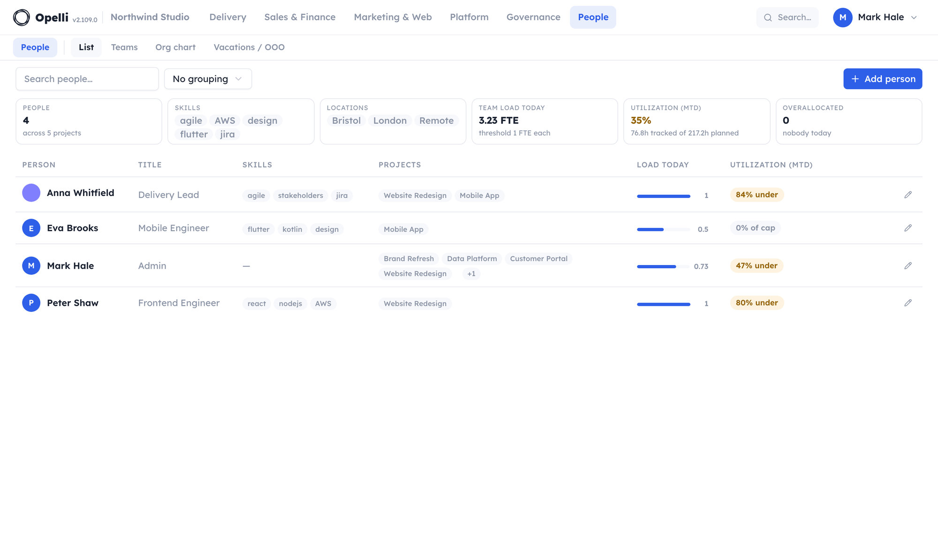Click the Add person button
Image resolution: width=938 pixels, height=560 pixels.
click(883, 79)
